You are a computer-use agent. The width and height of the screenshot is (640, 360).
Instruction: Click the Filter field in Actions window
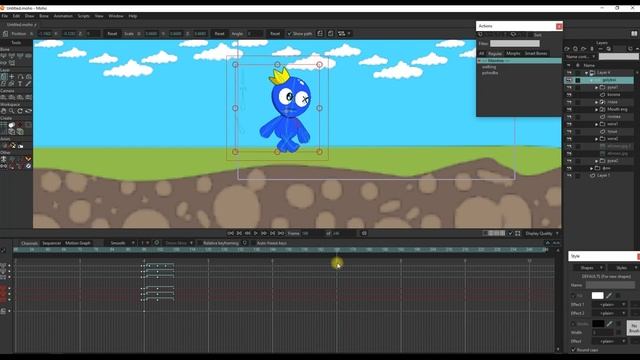click(514, 43)
